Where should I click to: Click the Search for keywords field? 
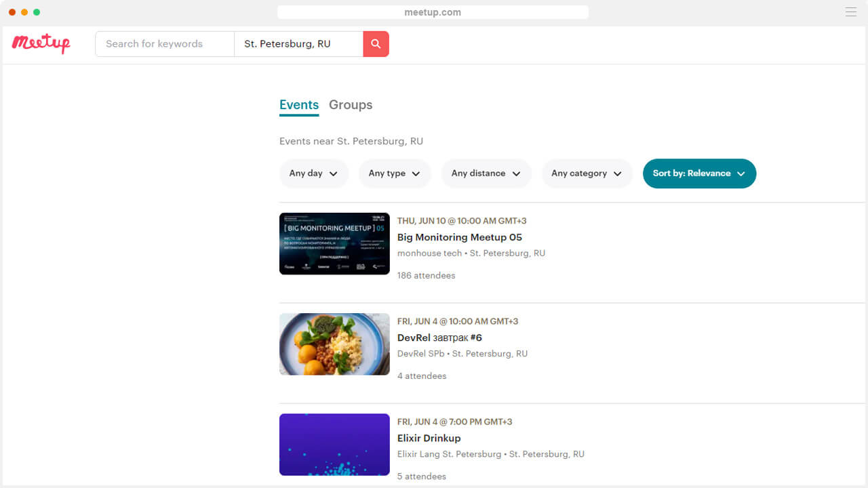pos(165,44)
